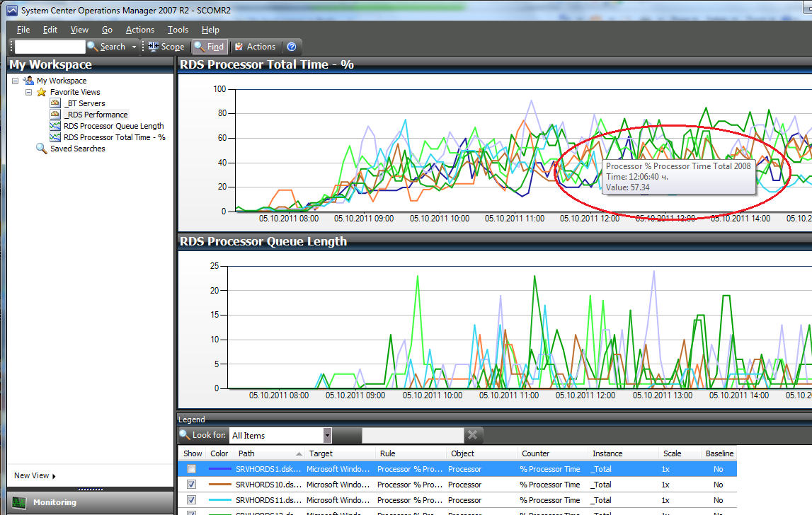Image resolution: width=812 pixels, height=515 pixels.
Task: Click the New View link
Action: point(32,475)
